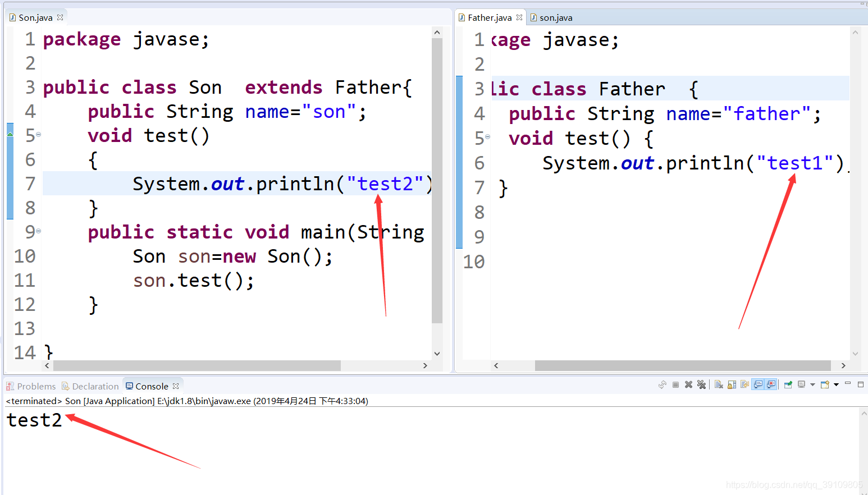Click the Console scroll-up arrow
The width and height of the screenshot is (868, 495).
coord(864,414)
